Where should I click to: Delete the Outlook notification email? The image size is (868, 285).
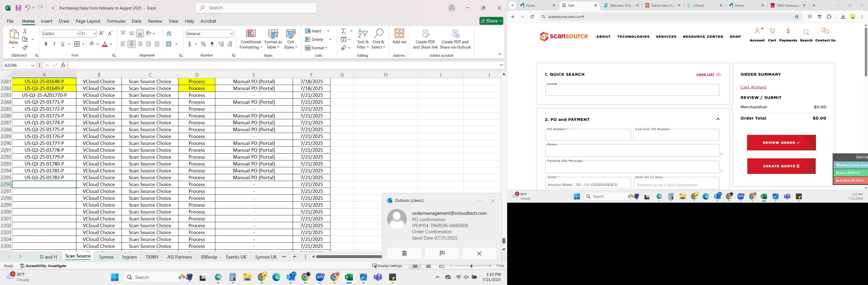coord(404,253)
